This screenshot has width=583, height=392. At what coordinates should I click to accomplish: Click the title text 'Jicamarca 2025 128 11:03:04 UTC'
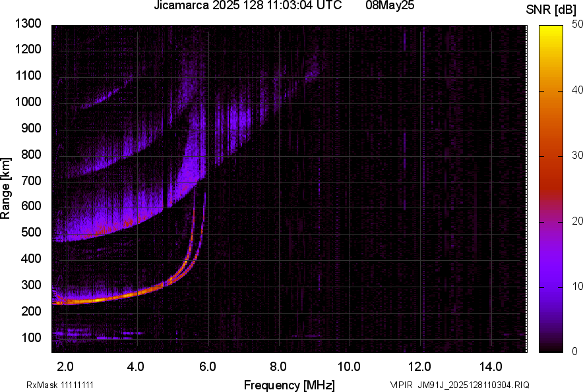click(x=247, y=5)
